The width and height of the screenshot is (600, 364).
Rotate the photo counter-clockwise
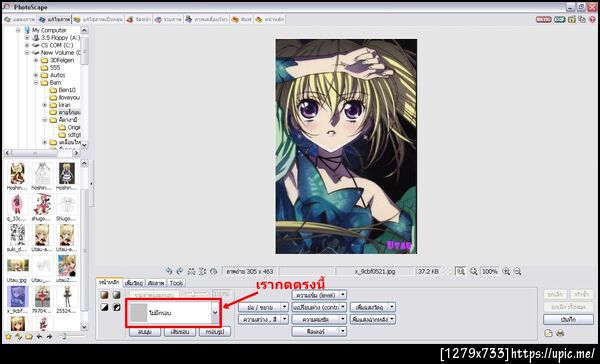pyautogui.click(x=169, y=271)
